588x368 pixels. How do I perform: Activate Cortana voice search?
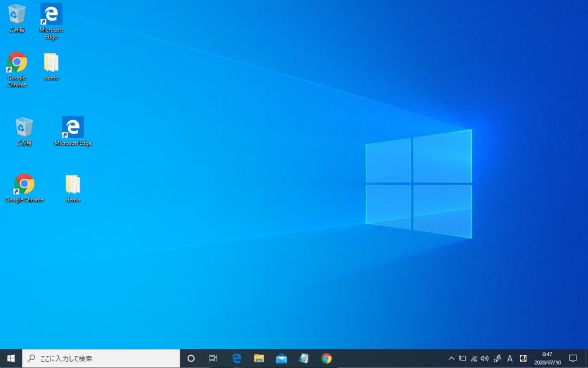point(191,358)
